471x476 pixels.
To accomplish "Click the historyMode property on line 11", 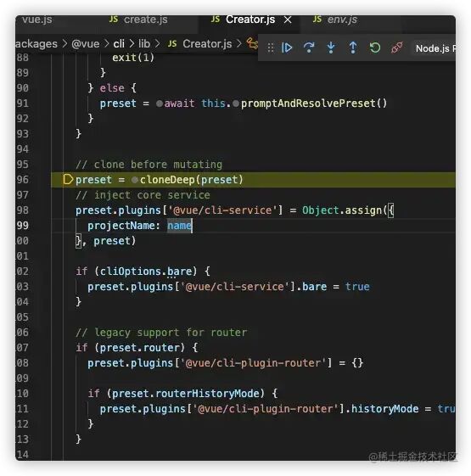I will coord(384,409).
